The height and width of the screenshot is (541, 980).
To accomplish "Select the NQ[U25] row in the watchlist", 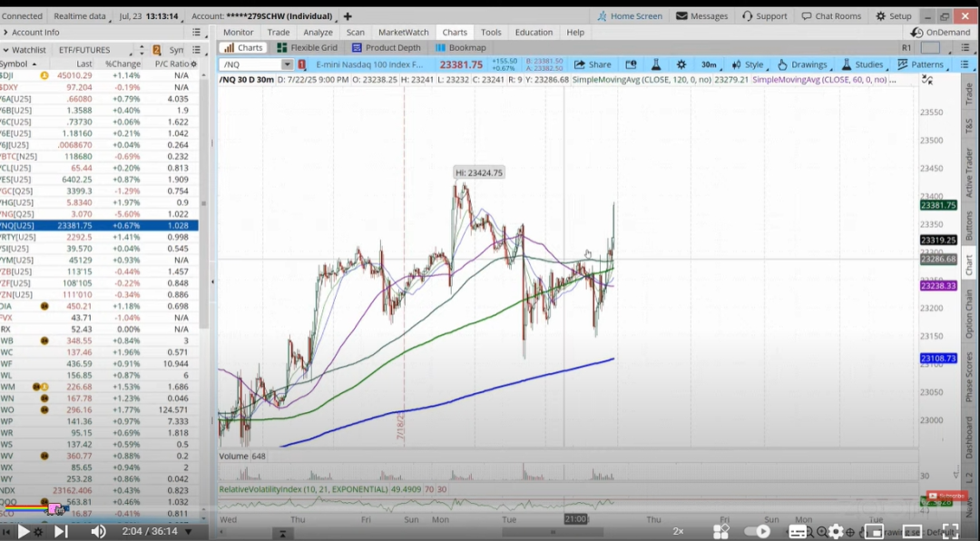I will click(x=100, y=225).
